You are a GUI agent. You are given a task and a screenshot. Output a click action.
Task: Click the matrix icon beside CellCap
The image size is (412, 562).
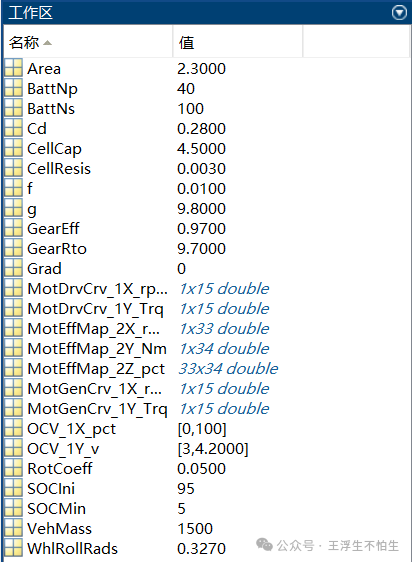tap(14, 148)
